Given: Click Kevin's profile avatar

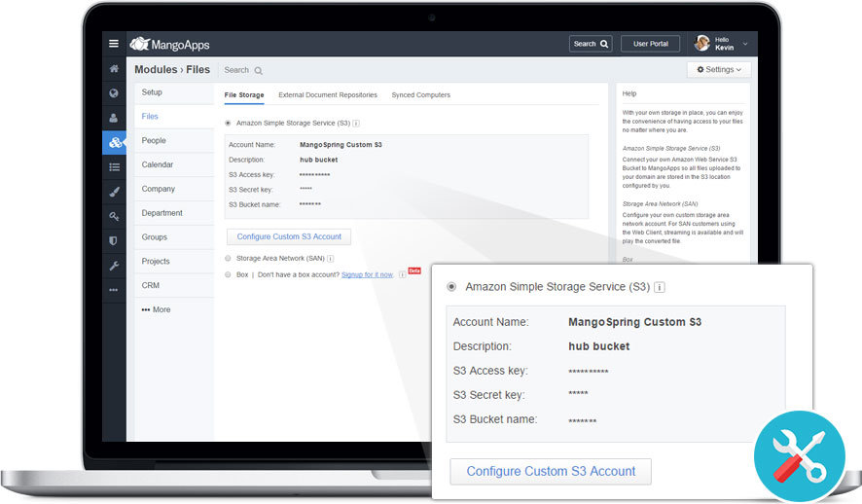Looking at the screenshot, I should (702, 43).
